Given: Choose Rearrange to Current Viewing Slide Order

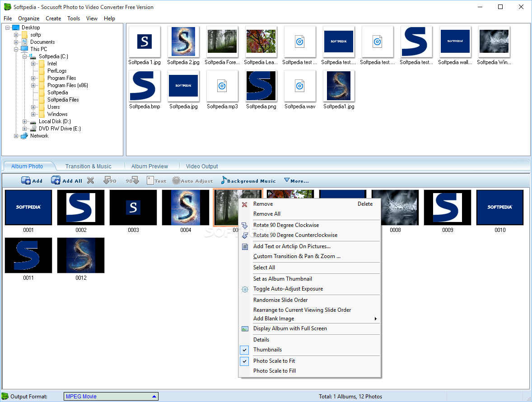Looking at the screenshot, I should [x=310, y=310].
